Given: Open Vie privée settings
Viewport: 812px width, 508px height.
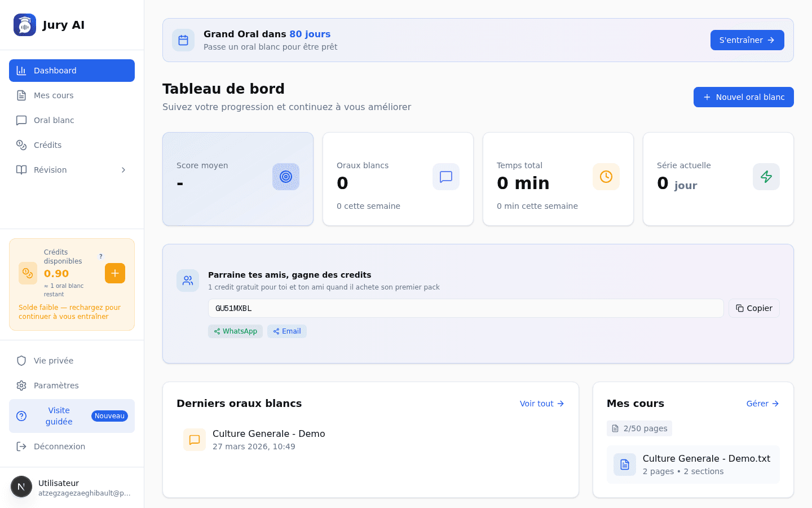Looking at the screenshot, I should click(x=54, y=360).
